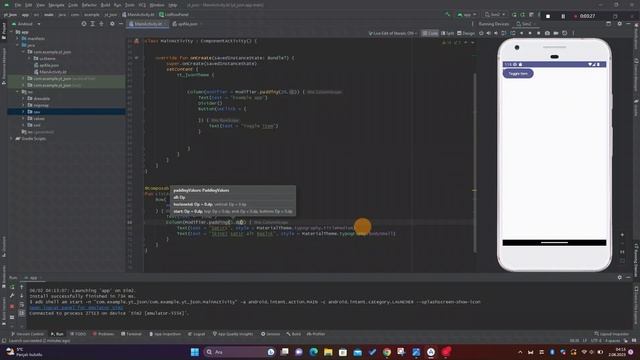Open the Version Control tool window
Screen dimensions: 640x360
[x=27, y=334]
